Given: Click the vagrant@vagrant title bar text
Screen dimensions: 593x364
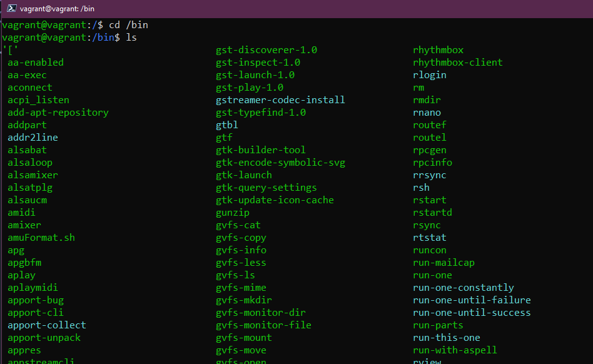Looking at the screenshot, I should (58, 8).
